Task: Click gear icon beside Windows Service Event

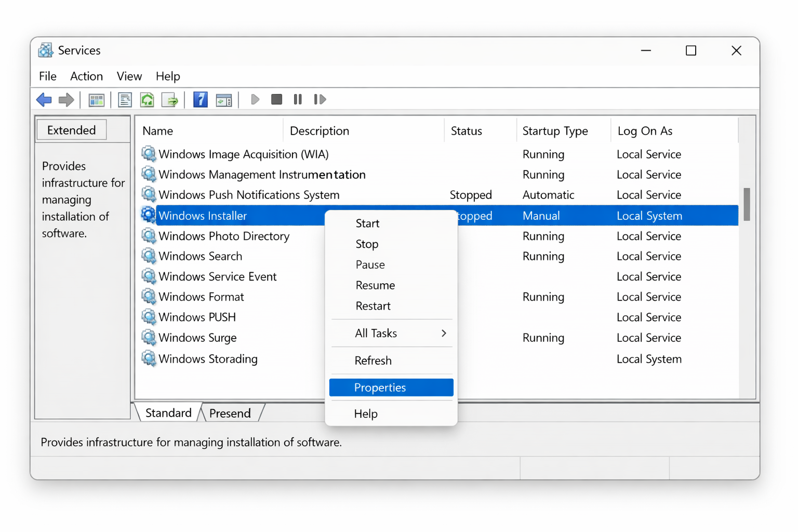Action: click(x=149, y=276)
